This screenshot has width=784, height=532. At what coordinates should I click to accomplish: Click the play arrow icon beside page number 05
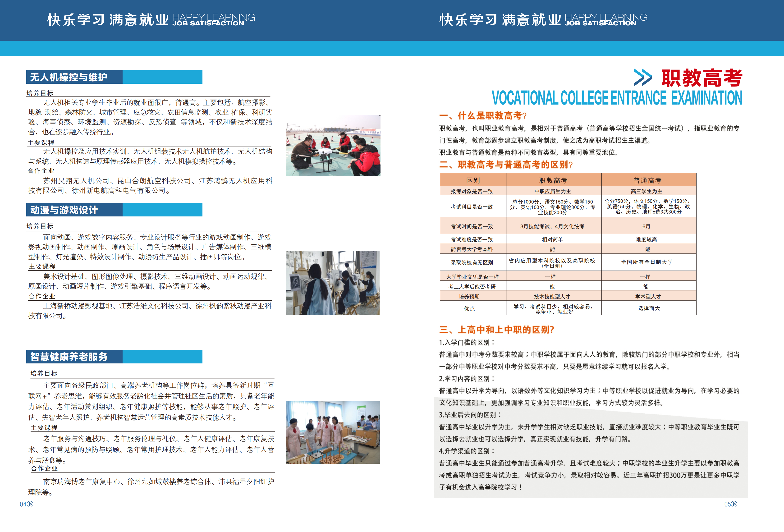[x=734, y=504]
